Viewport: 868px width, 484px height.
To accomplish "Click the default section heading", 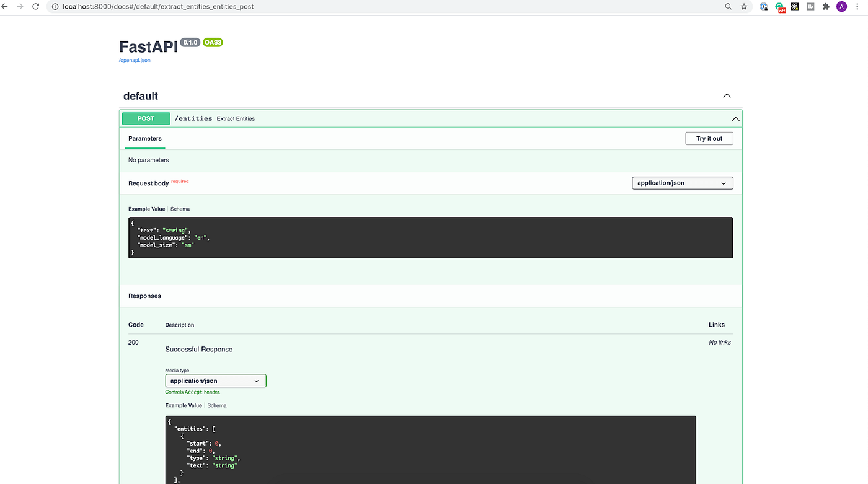I will pos(141,96).
